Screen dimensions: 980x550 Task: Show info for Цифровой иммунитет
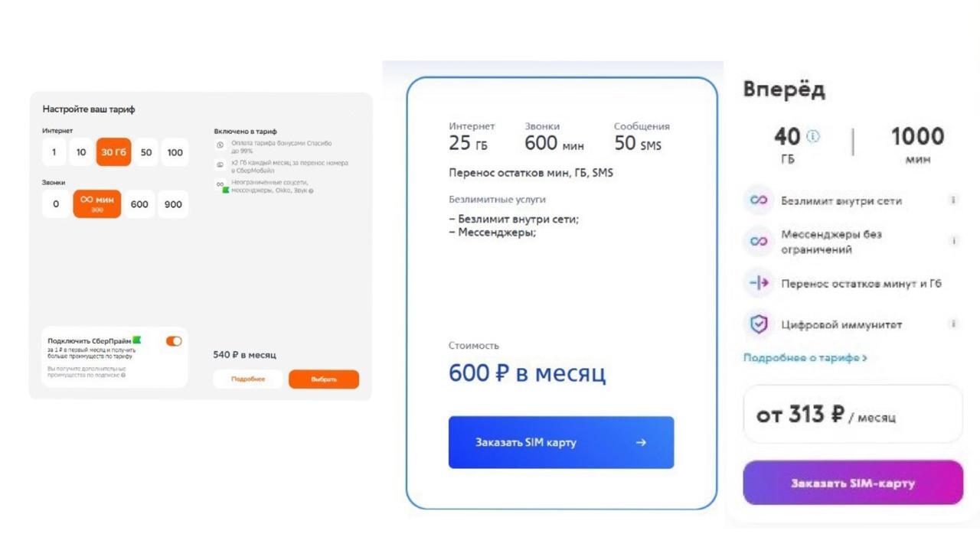[953, 324]
